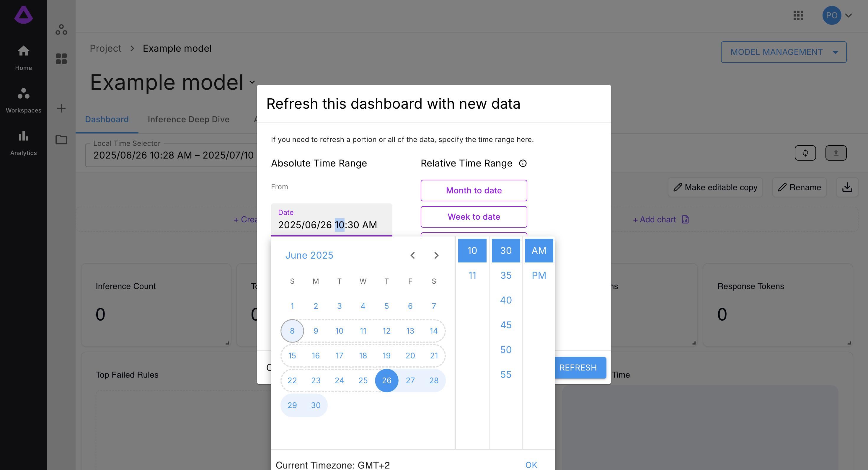Open Workspaces from the sidebar
Viewport: 868px width, 470px height.
tap(23, 100)
